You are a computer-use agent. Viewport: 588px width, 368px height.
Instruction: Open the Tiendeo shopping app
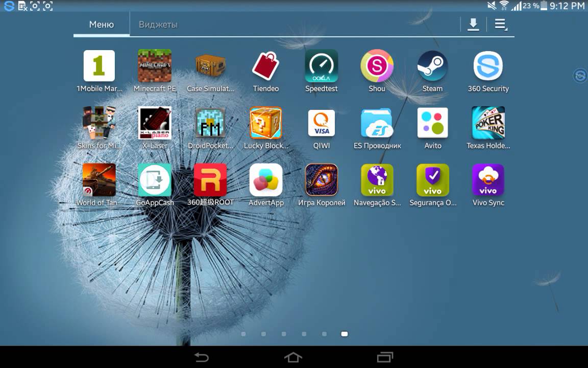[x=266, y=66]
